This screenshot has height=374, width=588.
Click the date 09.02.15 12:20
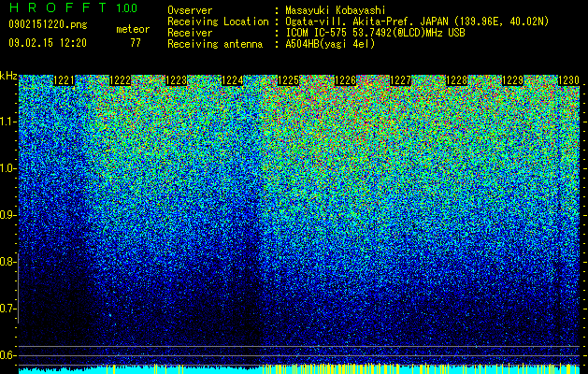[48, 43]
